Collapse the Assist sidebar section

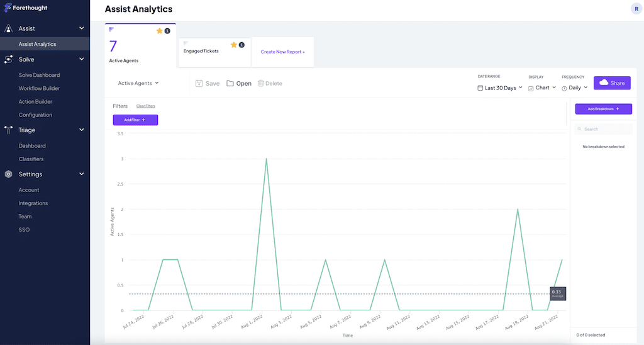click(82, 28)
